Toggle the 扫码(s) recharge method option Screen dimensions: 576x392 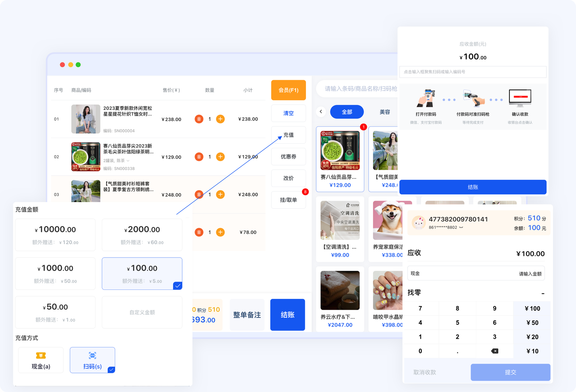[x=93, y=360]
